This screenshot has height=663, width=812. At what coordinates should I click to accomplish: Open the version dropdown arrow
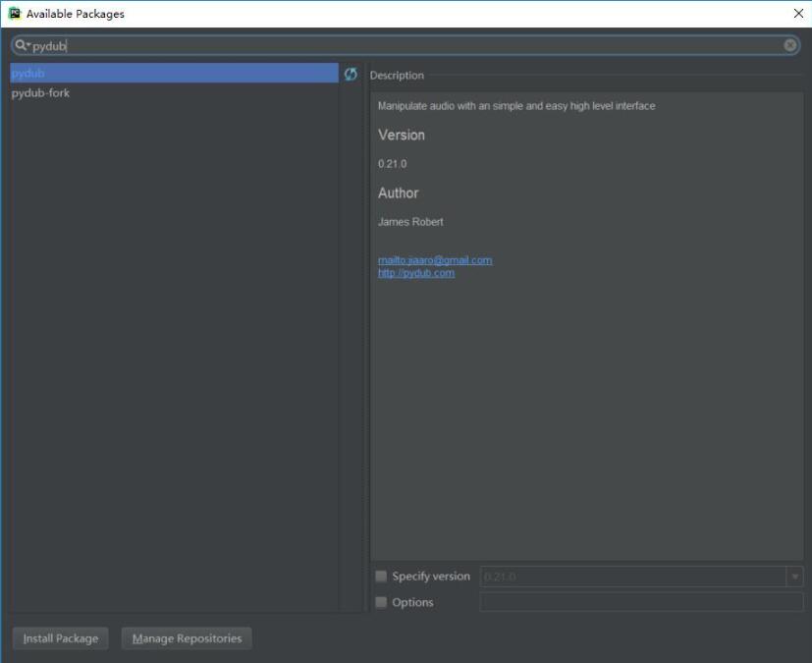coord(795,577)
